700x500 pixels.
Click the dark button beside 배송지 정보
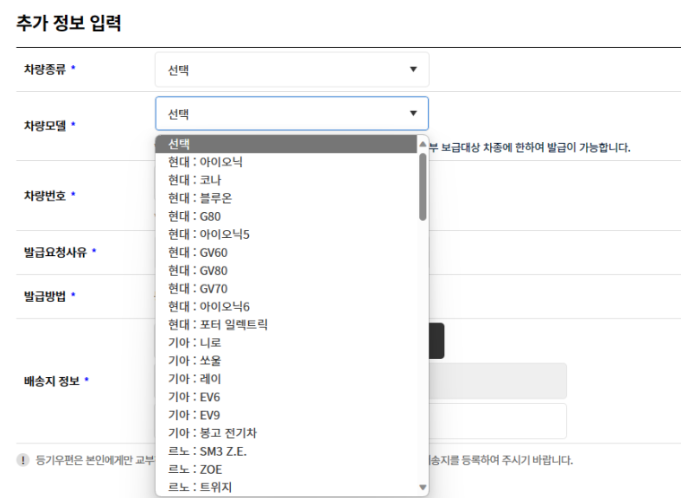coord(436,341)
